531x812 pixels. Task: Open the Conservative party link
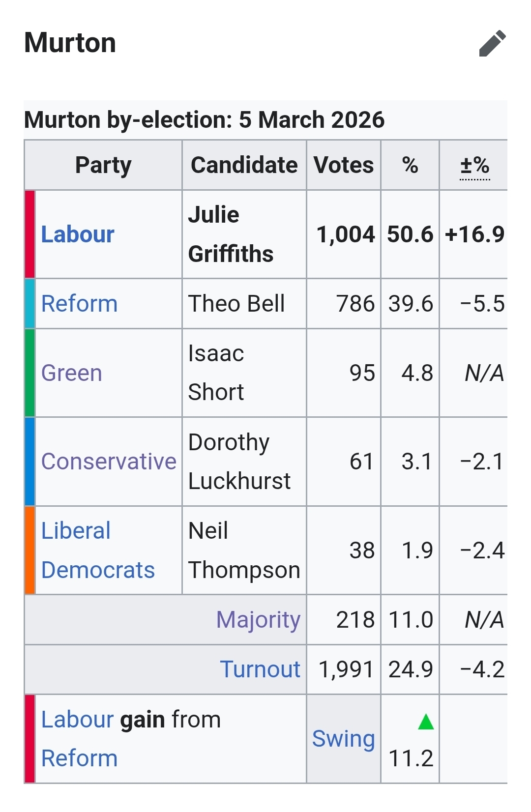(x=109, y=462)
